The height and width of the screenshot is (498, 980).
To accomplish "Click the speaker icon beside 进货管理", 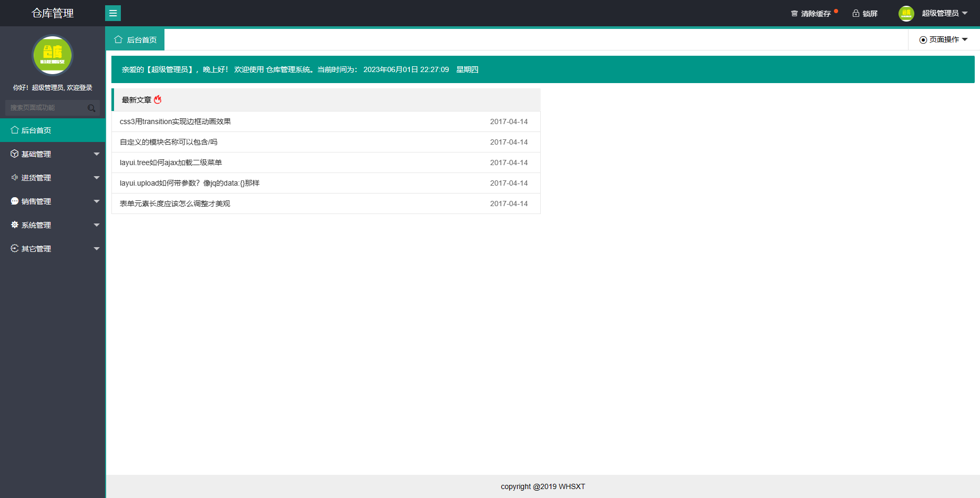I will pos(15,178).
